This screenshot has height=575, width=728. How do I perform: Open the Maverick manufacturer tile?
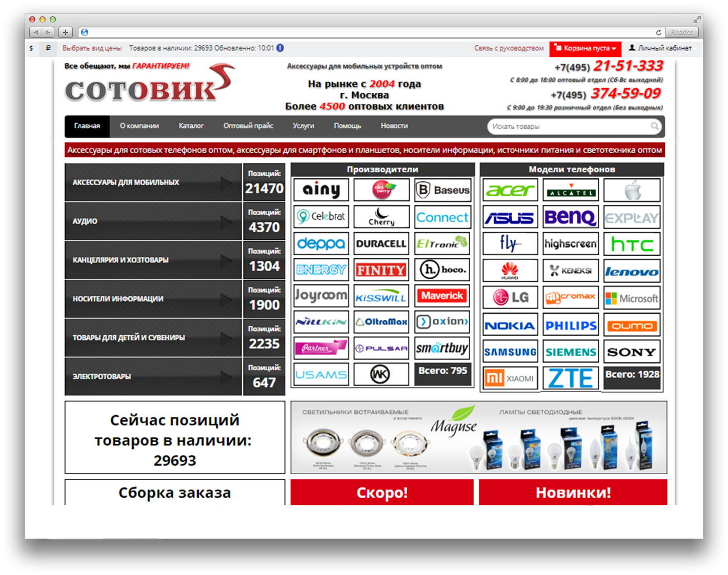(x=442, y=296)
